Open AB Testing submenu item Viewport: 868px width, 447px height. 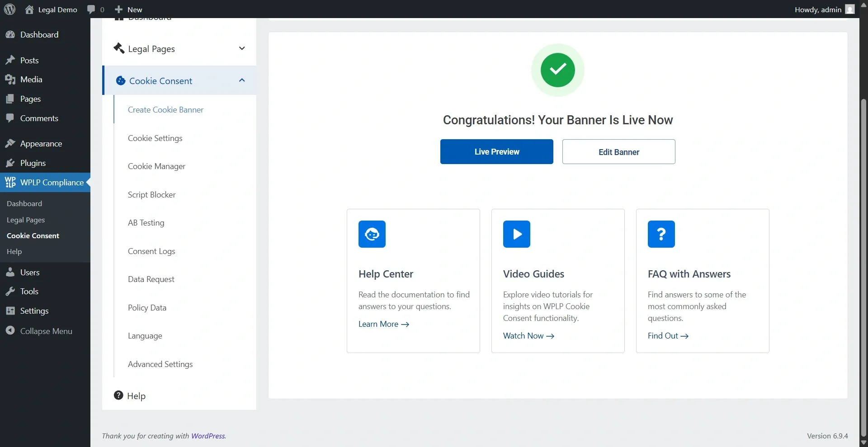pos(146,223)
